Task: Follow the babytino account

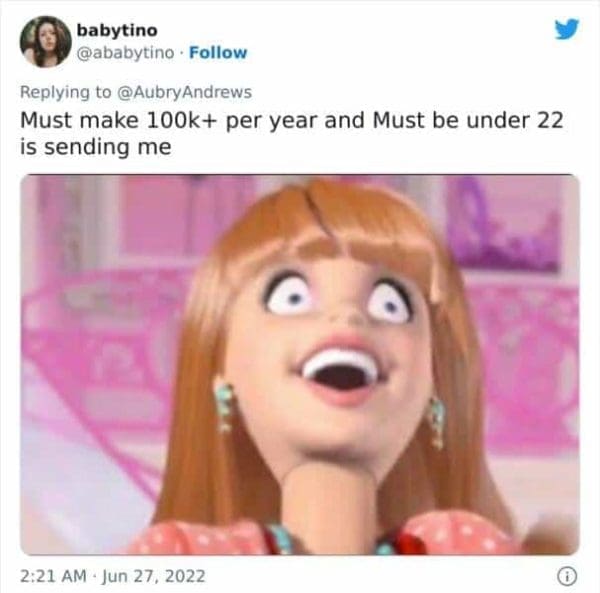Action: click(x=218, y=52)
